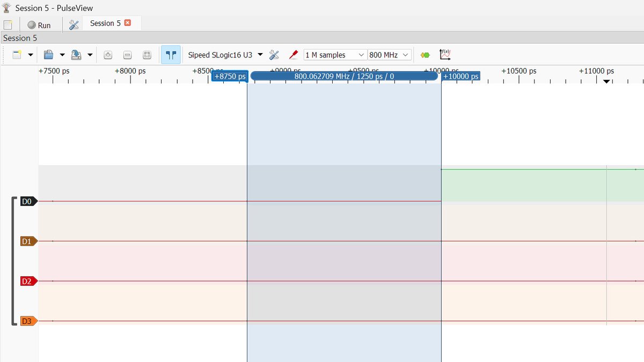Click the +10000 ps cursor label
This screenshot has width=644, height=362.
click(461, 76)
